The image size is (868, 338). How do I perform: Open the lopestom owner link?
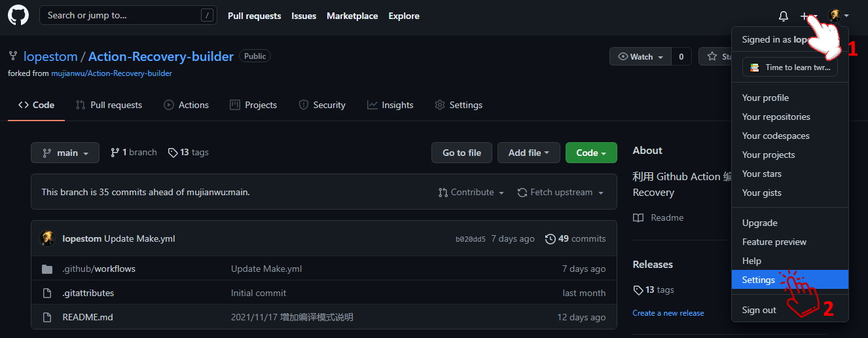pos(50,56)
